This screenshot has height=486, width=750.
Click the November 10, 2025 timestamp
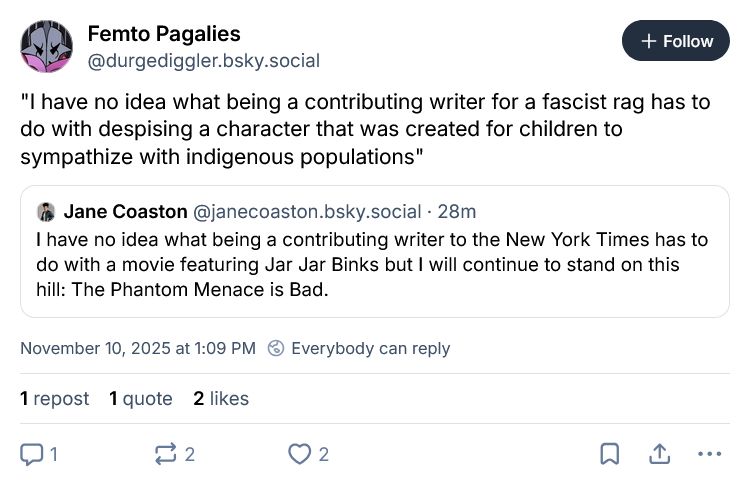click(138, 348)
